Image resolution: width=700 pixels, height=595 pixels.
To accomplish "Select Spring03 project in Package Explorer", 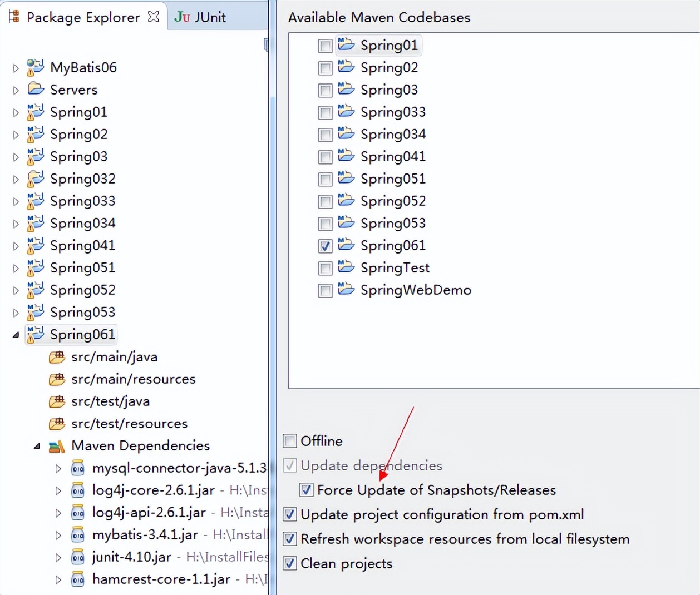I will (x=78, y=157).
